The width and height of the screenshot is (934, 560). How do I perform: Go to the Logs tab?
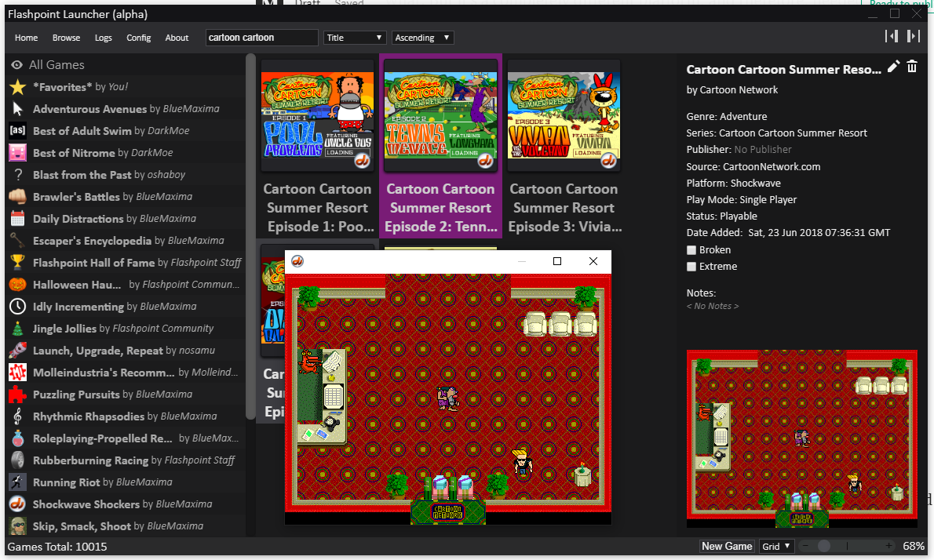(103, 38)
